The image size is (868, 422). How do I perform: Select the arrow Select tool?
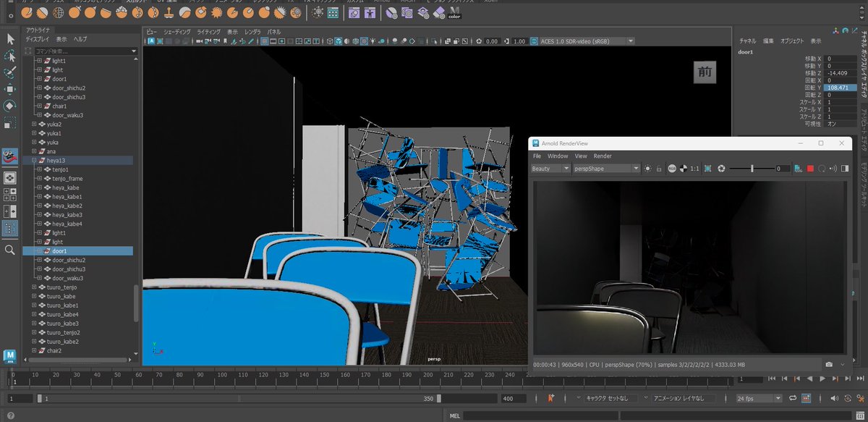click(10, 39)
